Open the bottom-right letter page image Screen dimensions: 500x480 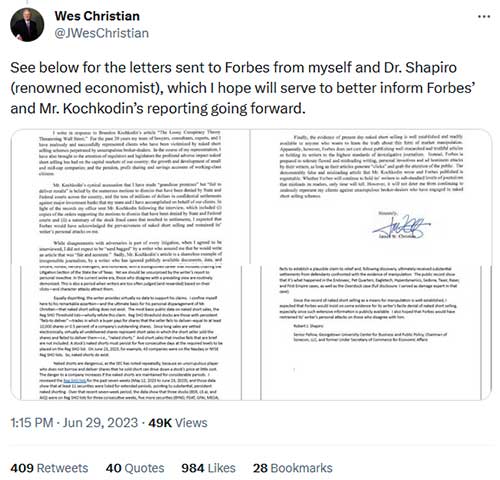coord(371,333)
